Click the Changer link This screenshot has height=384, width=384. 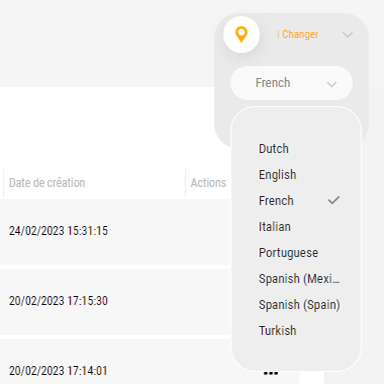click(x=300, y=34)
